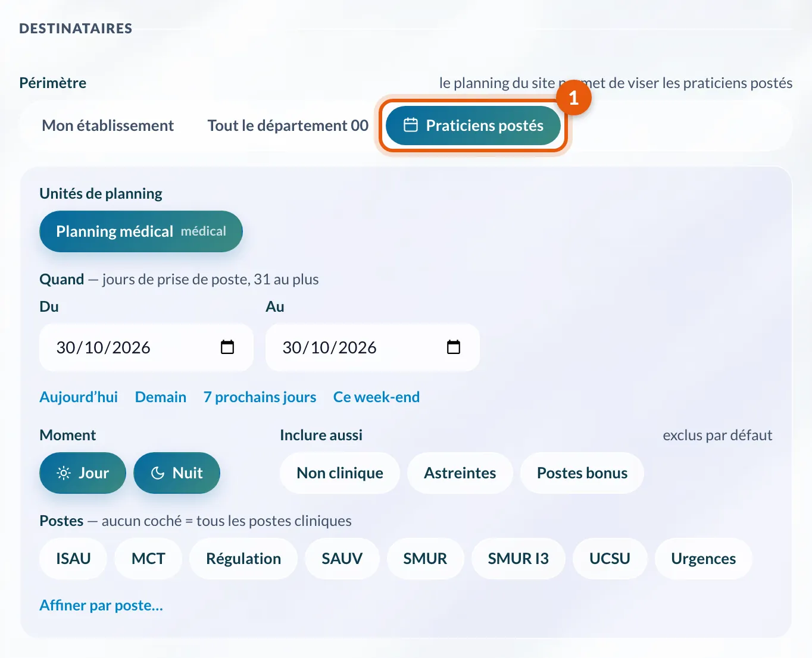Toggle the UCSU post chip
The height and width of the screenshot is (658, 812).
click(610, 559)
